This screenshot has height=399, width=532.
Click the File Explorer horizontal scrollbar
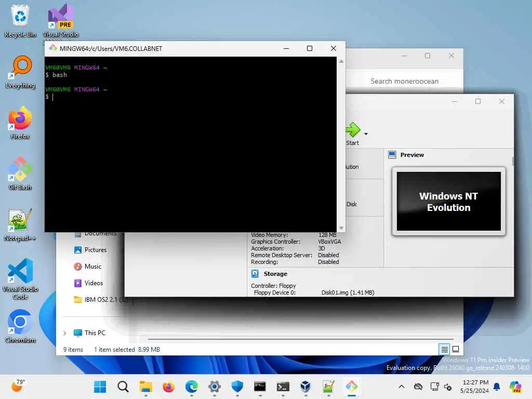click(x=301, y=339)
